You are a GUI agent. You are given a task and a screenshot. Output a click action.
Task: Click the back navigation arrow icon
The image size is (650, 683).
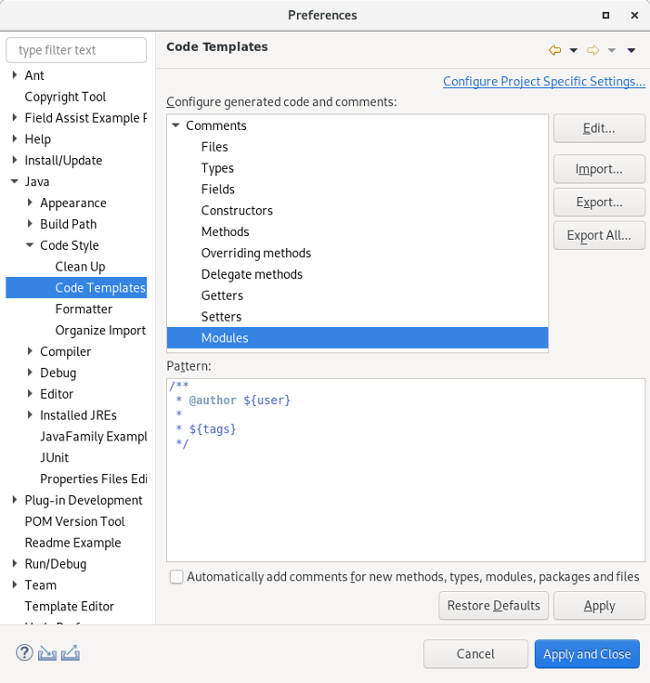[x=555, y=50]
